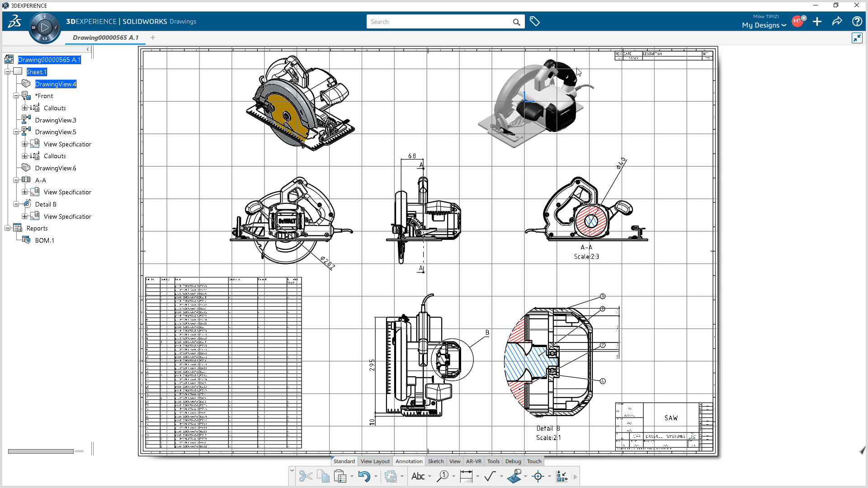Select the Tags/Bookmark icon toolbar
The width and height of the screenshot is (868, 488).
[x=535, y=21]
